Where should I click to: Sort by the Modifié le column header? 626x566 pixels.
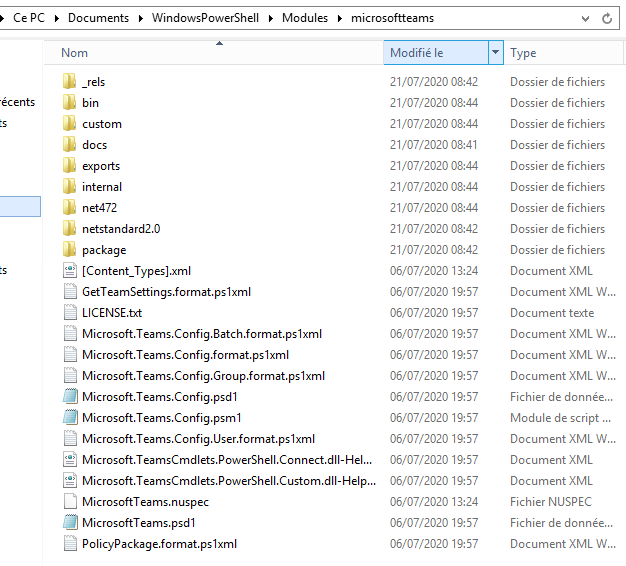(x=436, y=52)
